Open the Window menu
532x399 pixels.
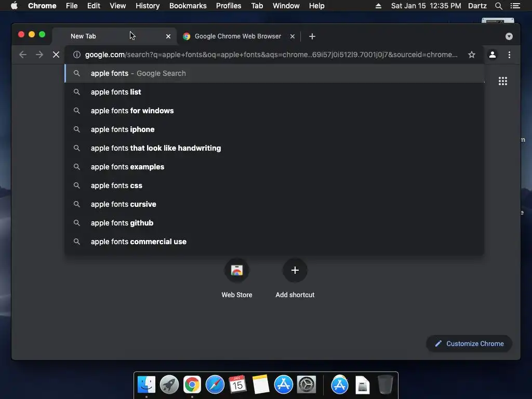(286, 6)
